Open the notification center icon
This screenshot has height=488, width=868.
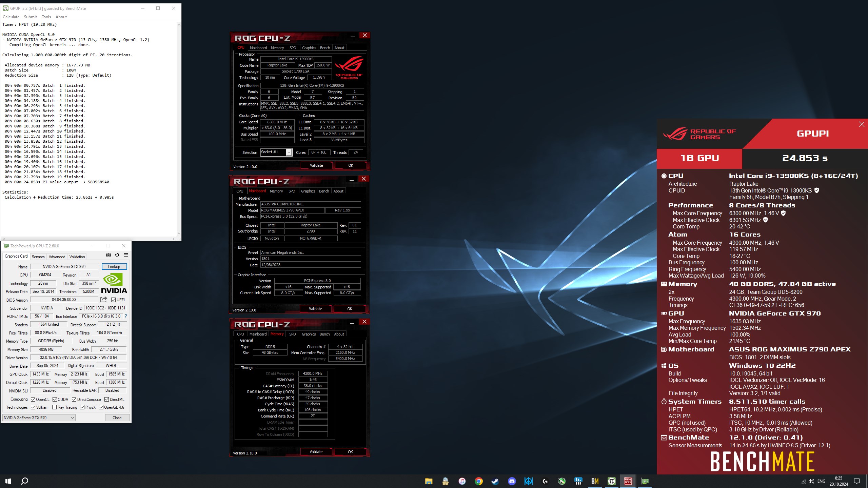[857, 481]
